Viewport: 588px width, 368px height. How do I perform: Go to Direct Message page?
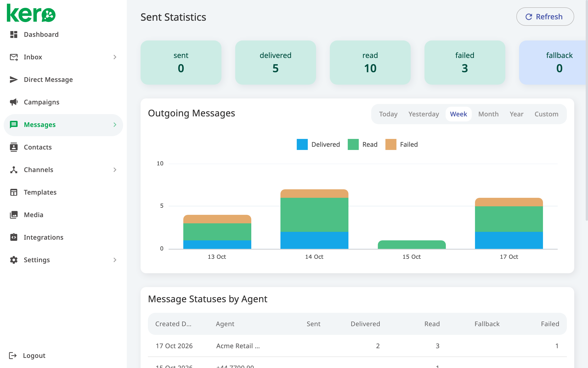(48, 80)
